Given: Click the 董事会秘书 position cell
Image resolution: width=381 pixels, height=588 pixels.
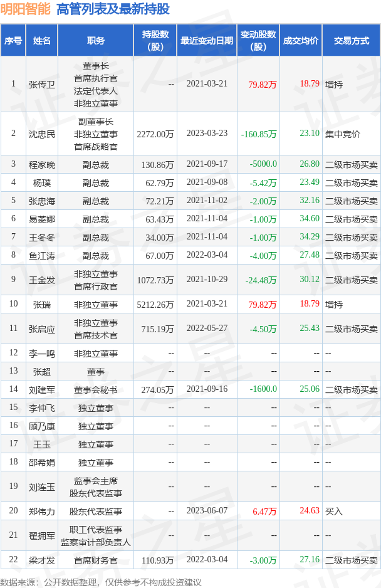Looking at the screenshot, I should click(x=96, y=390).
